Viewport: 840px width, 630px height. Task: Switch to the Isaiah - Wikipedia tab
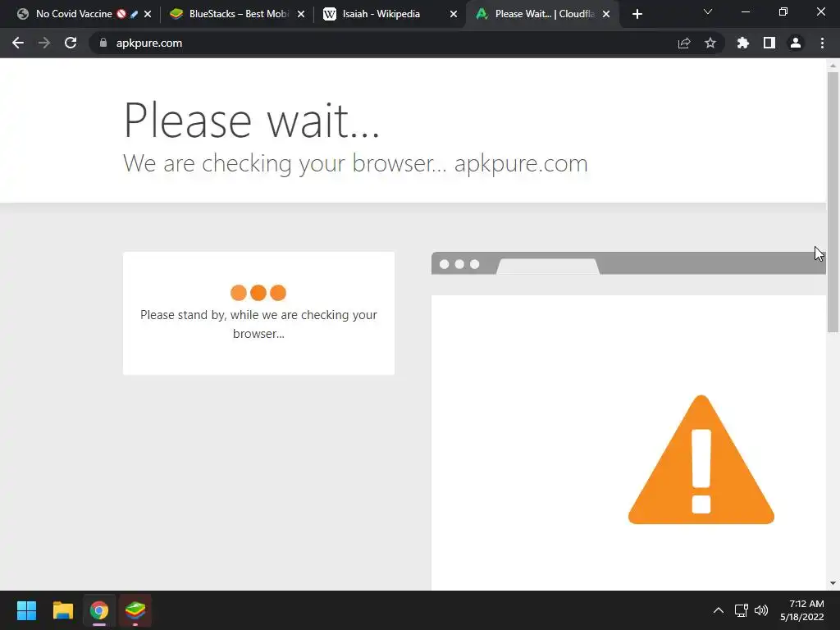click(x=381, y=14)
